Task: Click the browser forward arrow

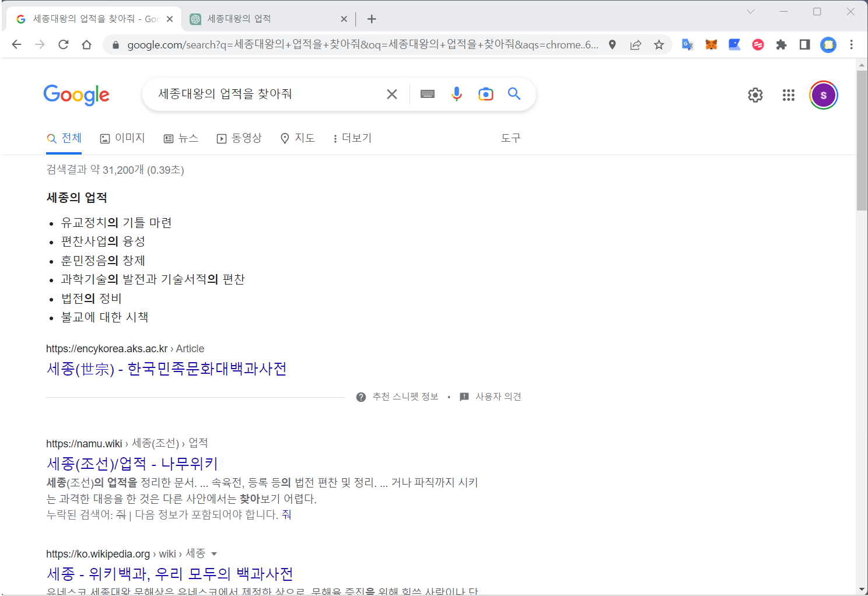Action: click(x=40, y=44)
